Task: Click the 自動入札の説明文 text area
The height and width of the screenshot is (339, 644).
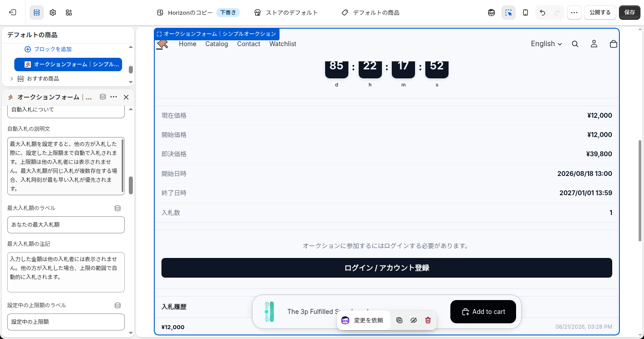Action: pyautogui.click(x=66, y=166)
